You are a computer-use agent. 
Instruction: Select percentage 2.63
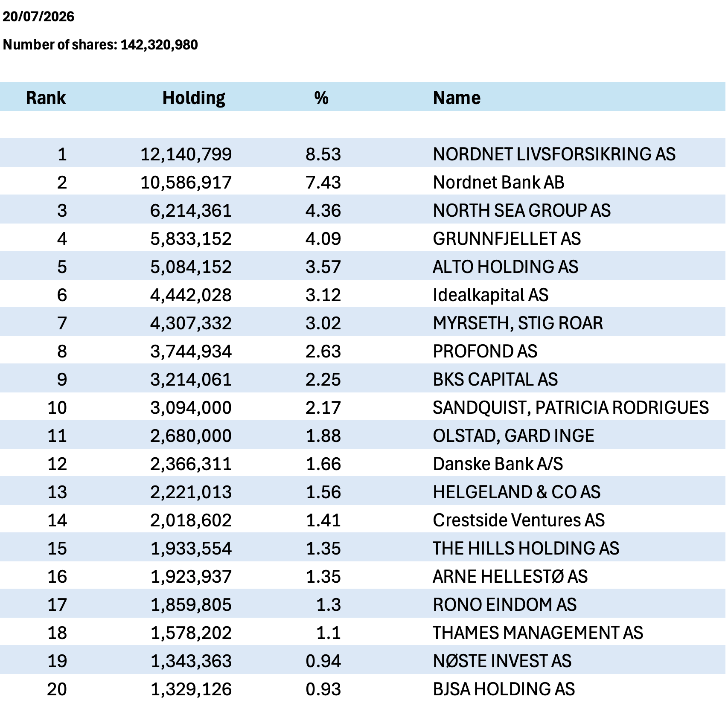[x=323, y=351]
